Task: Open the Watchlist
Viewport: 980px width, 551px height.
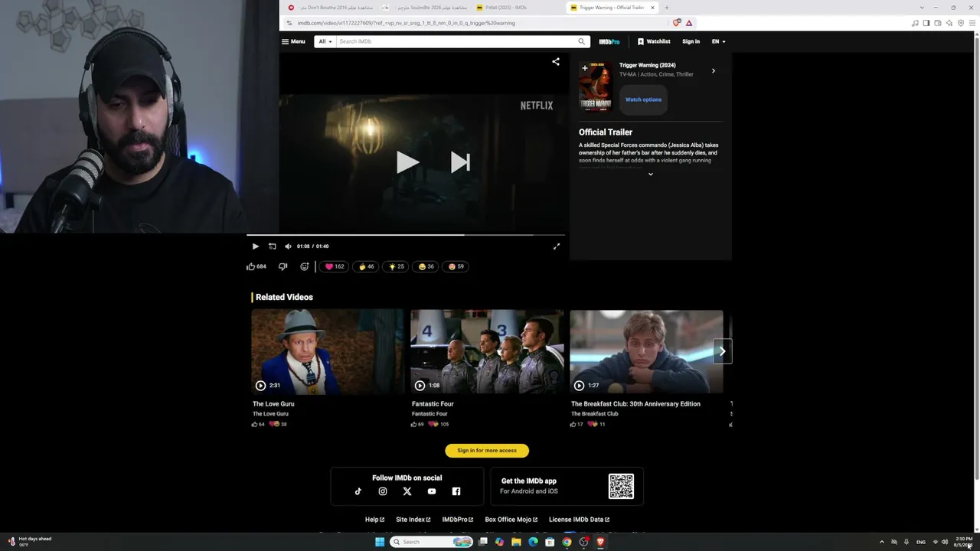Action: 654,41
